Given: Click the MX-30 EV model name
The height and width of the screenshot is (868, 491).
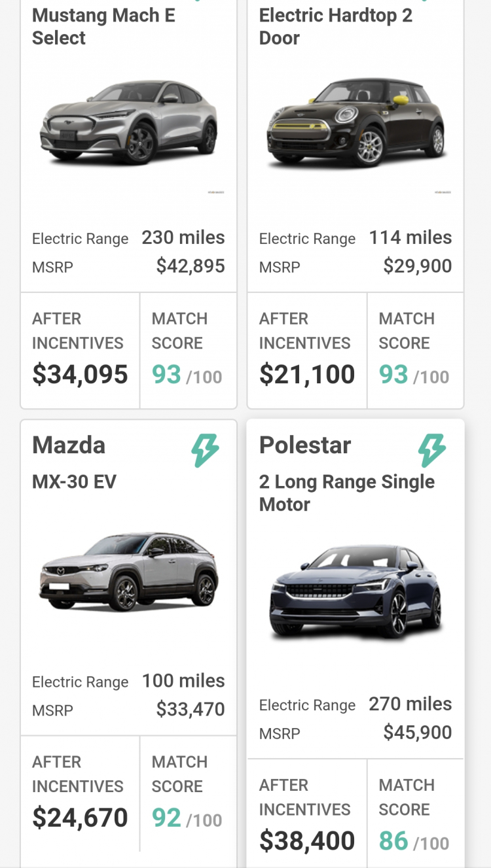Looking at the screenshot, I should tap(74, 482).
